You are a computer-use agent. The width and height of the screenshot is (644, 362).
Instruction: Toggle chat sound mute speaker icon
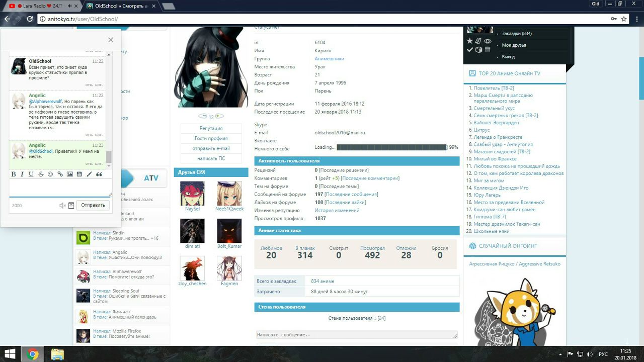pyautogui.click(x=62, y=205)
